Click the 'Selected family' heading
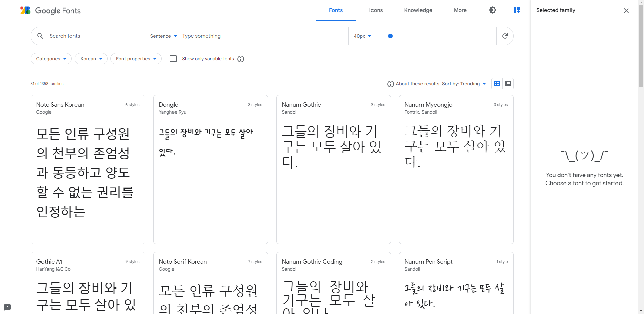Image resolution: width=644 pixels, height=314 pixels. click(x=555, y=10)
